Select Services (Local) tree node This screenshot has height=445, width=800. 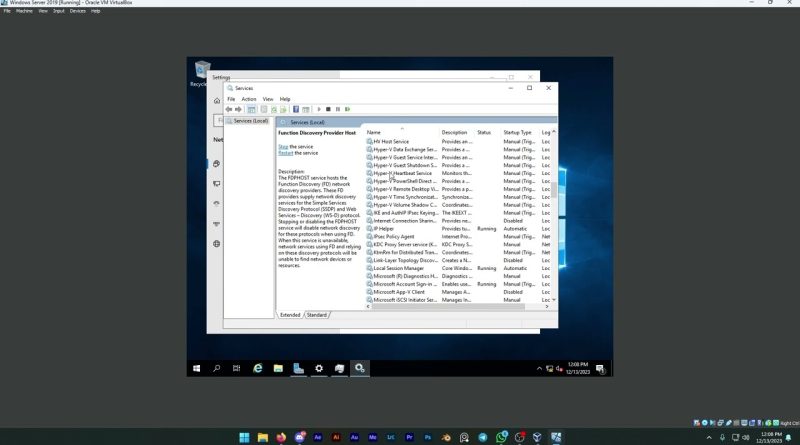[x=247, y=121]
